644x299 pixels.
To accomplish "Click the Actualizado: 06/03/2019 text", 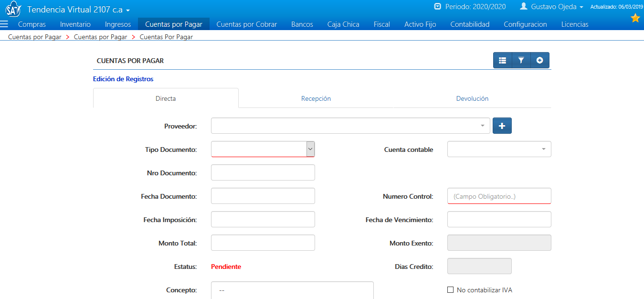I will [x=617, y=7].
